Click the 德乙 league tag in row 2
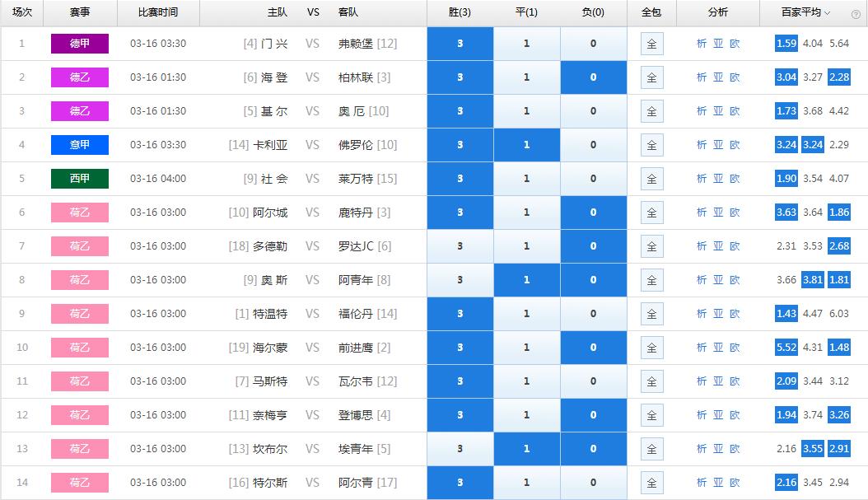Image resolution: width=868 pixels, height=500 pixels. point(80,77)
